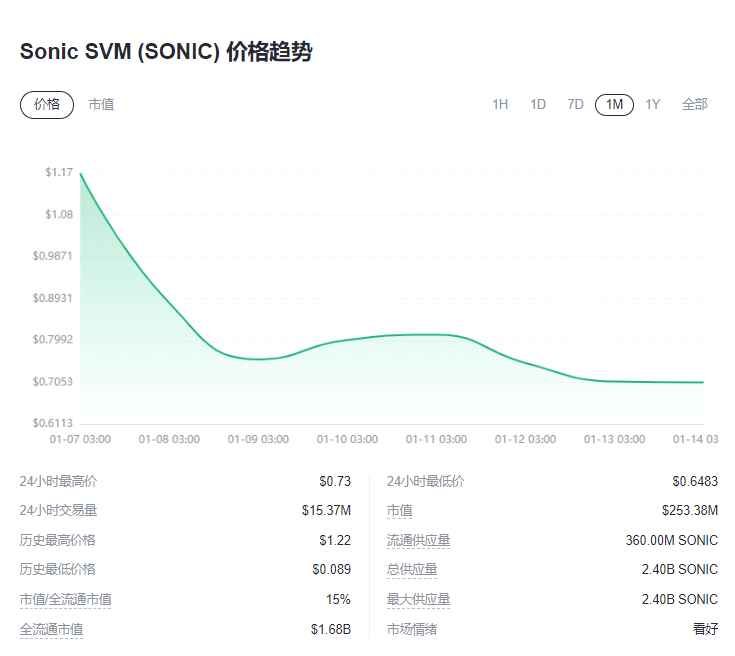Switch to the 市值 tab
The width and height of the screenshot is (735, 656).
click(x=101, y=105)
